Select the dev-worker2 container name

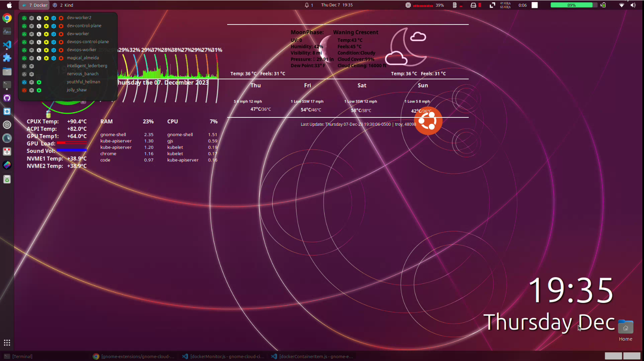79,18
